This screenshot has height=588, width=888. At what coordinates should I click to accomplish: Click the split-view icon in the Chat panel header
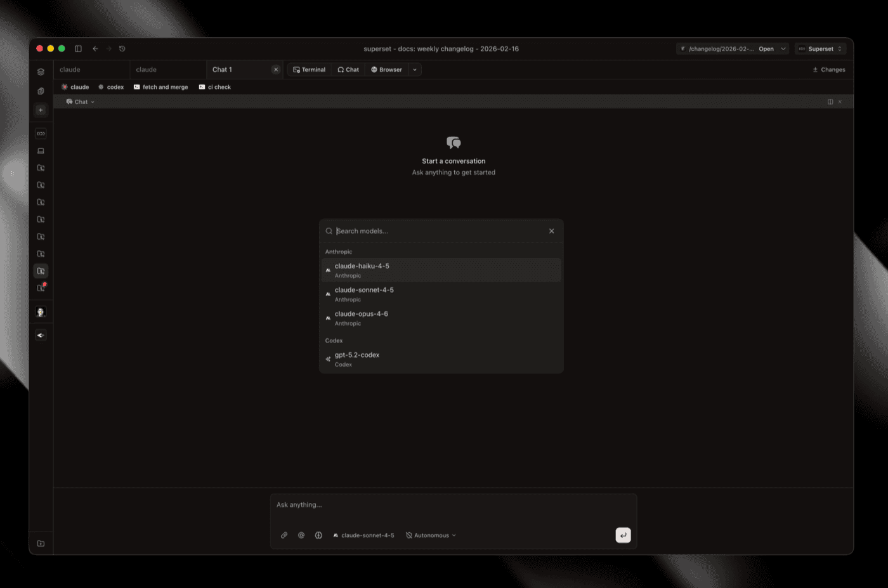pyautogui.click(x=831, y=101)
